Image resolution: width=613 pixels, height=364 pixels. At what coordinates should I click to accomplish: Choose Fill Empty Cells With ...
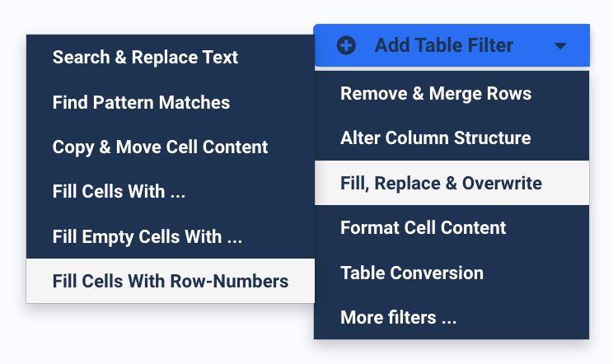tap(171, 236)
